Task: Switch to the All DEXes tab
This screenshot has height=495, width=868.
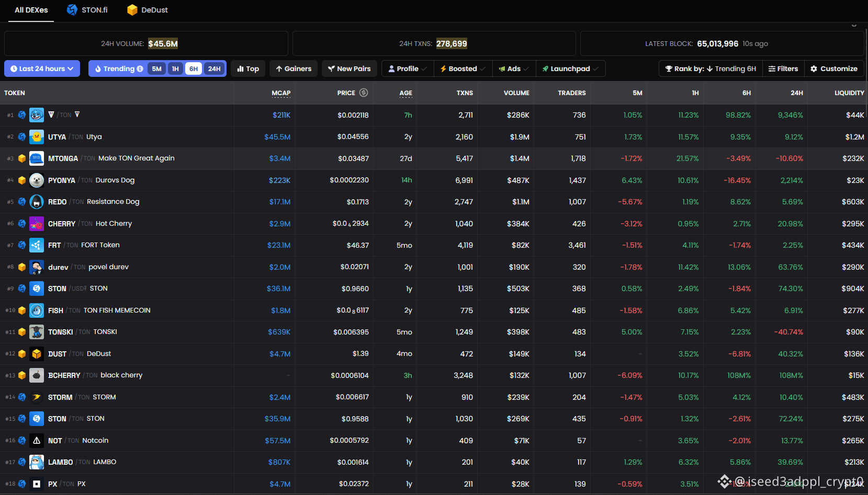Action: pyautogui.click(x=31, y=10)
